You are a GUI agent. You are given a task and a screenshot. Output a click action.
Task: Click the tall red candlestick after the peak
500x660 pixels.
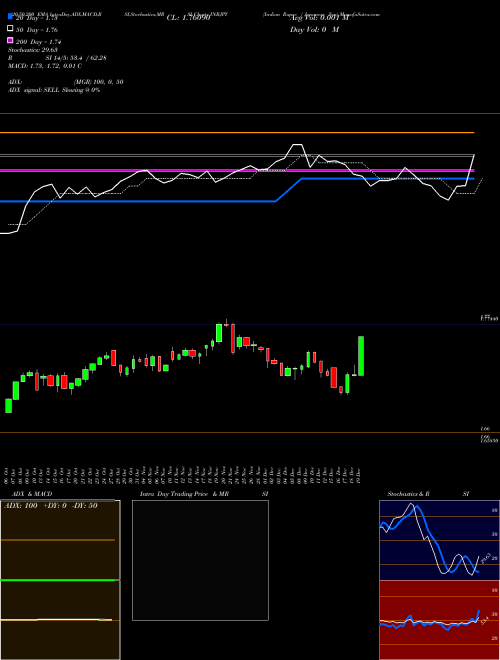click(233, 338)
